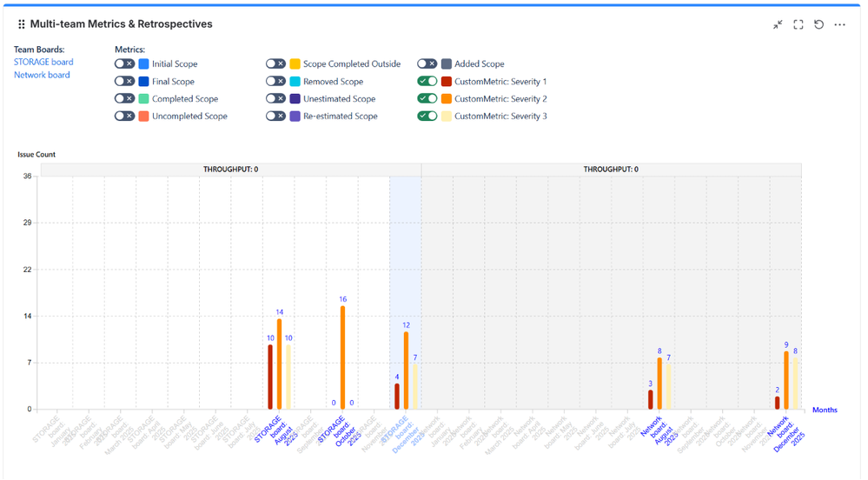Select the STORAGE board October 2025 axis label

click(x=339, y=432)
